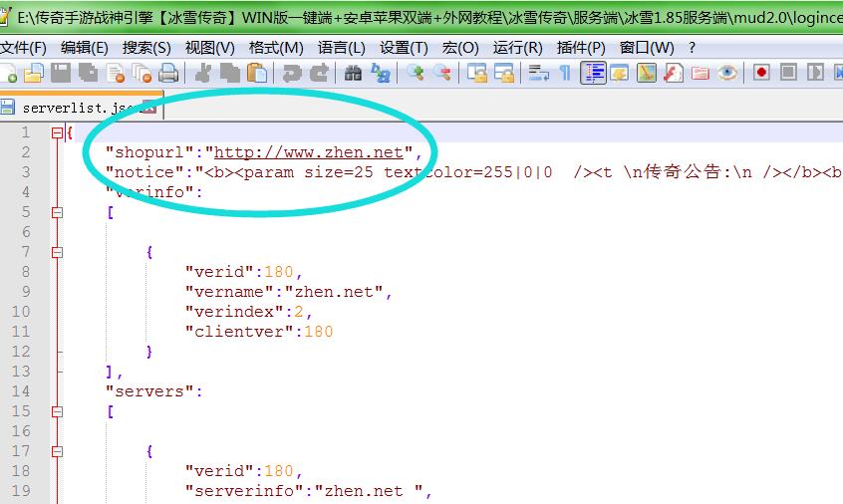Collapse the root brace fold on line 1

[57, 132]
